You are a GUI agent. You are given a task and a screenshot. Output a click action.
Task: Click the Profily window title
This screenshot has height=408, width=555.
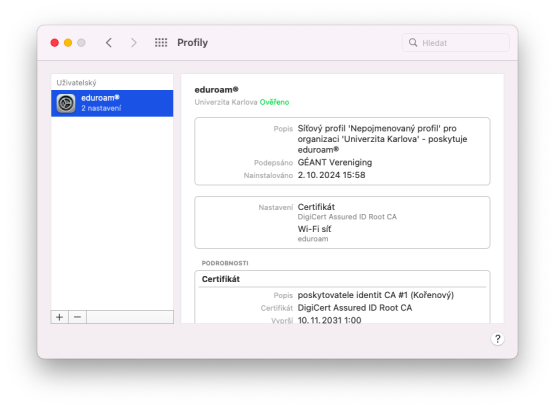[193, 43]
